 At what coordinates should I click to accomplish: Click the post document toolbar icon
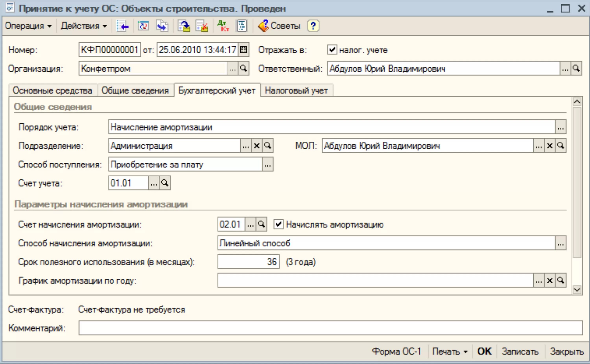point(184,26)
